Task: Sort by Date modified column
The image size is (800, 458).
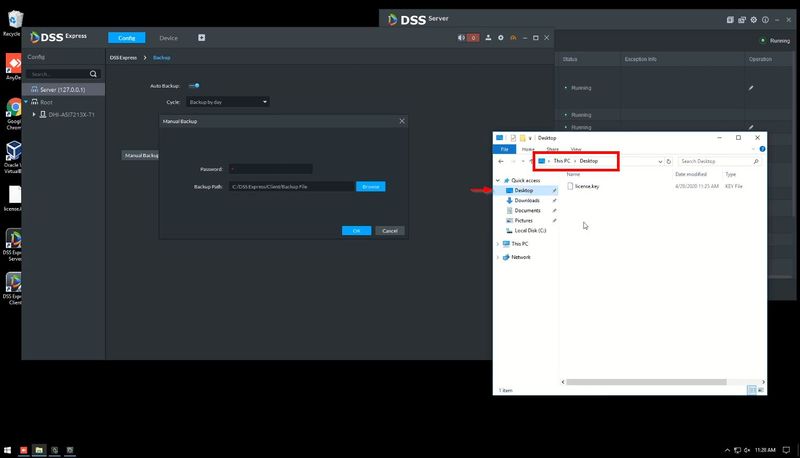Action: pos(691,174)
